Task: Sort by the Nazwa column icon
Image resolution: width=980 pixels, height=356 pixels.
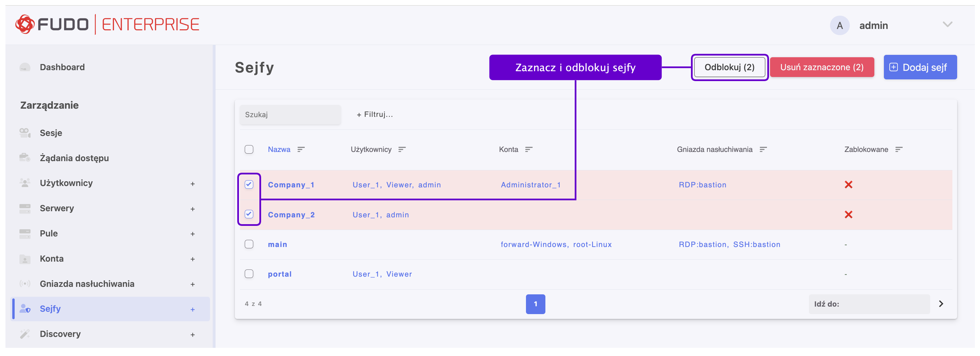Action: (301, 150)
